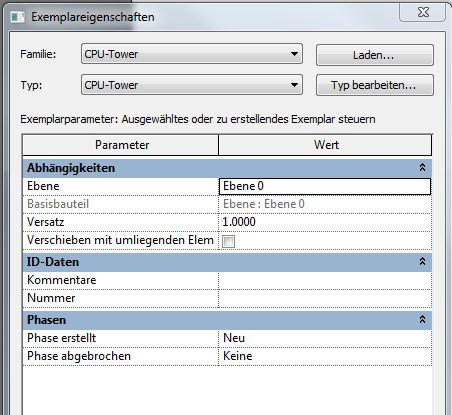Click the Wert column header
The height and width of the screenshot is (415, 452).
pos(325,145)
